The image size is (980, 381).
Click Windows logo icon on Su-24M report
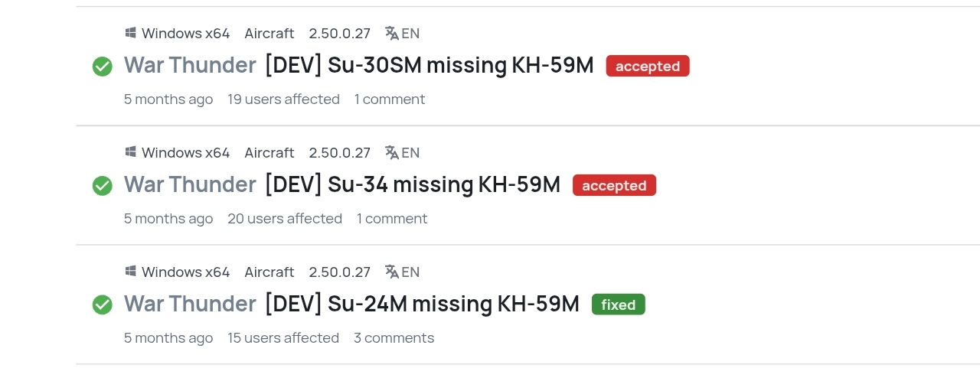click(131, 272)
